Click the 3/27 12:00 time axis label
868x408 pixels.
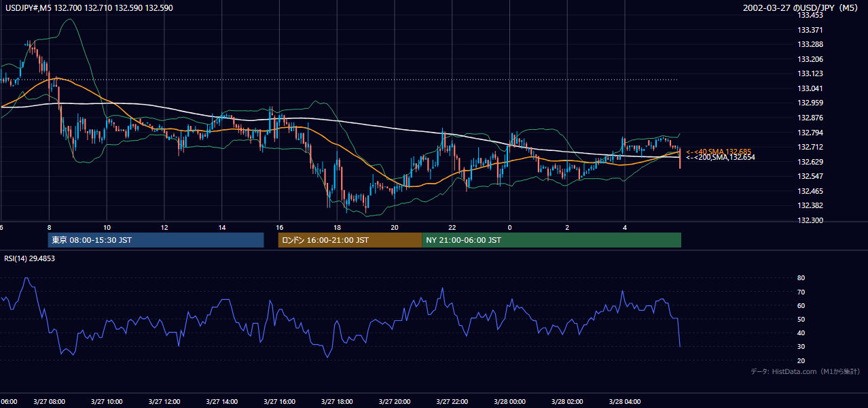click(x=164, y=402)
